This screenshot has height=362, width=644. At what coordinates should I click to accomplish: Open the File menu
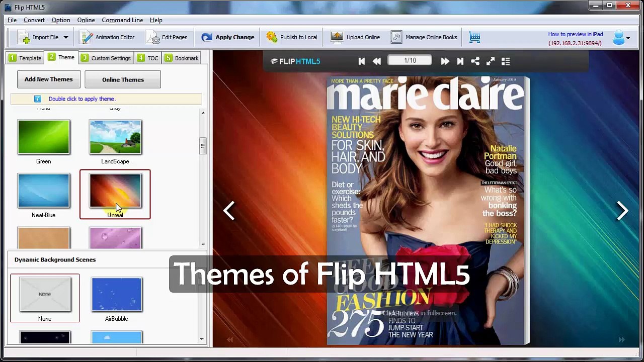tap(12, 20)
